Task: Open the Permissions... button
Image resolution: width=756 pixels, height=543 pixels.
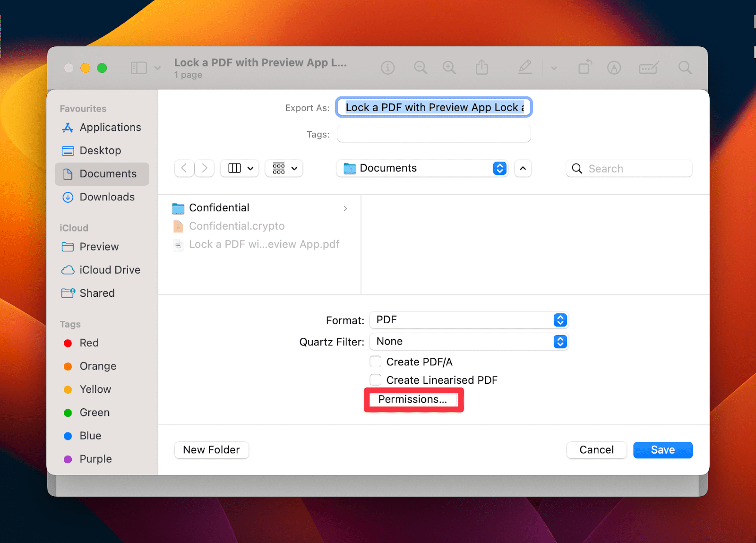Action: click(413, 399)
